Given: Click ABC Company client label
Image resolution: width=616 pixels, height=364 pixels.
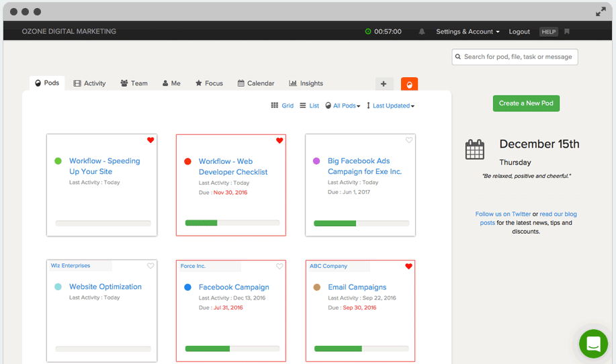Looking at the screenshot, I should [328, 266].
